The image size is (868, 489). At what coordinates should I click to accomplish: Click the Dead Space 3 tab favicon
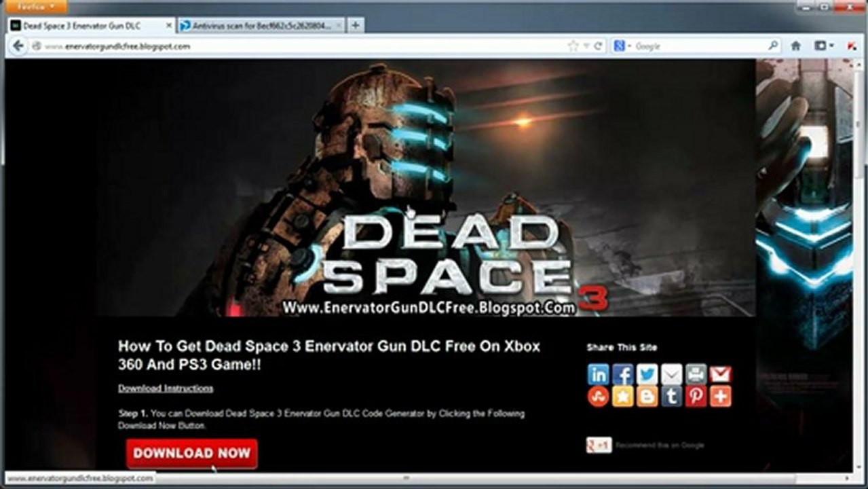coord(16,26)
